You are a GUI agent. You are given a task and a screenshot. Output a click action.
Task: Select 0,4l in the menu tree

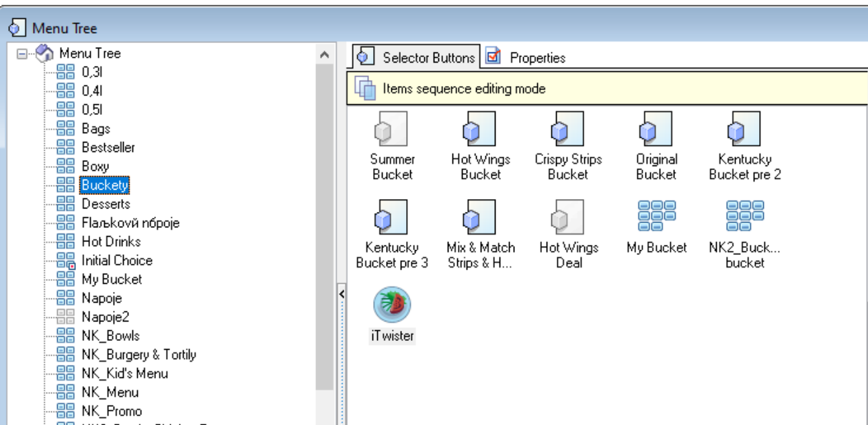92,91
